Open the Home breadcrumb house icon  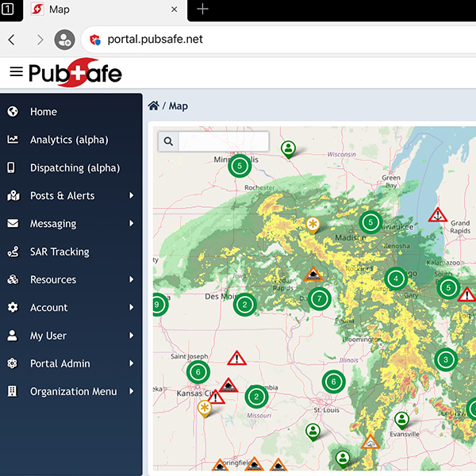(154, 106)
